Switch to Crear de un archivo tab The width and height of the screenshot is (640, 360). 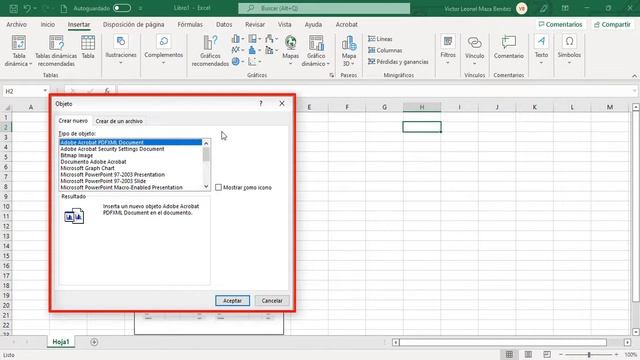click(x=119, y=121)
